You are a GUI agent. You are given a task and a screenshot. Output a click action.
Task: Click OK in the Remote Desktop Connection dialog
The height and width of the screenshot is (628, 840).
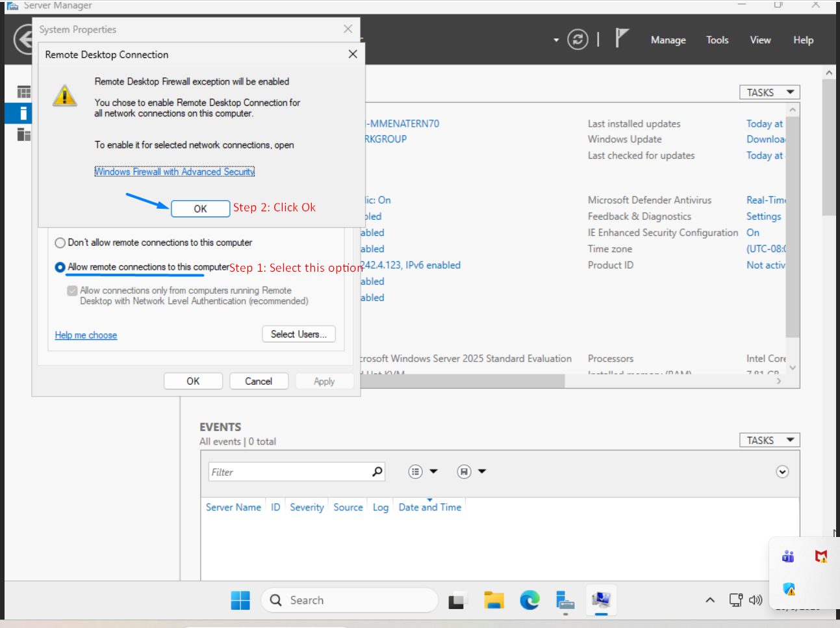click(x=200, y=209)
